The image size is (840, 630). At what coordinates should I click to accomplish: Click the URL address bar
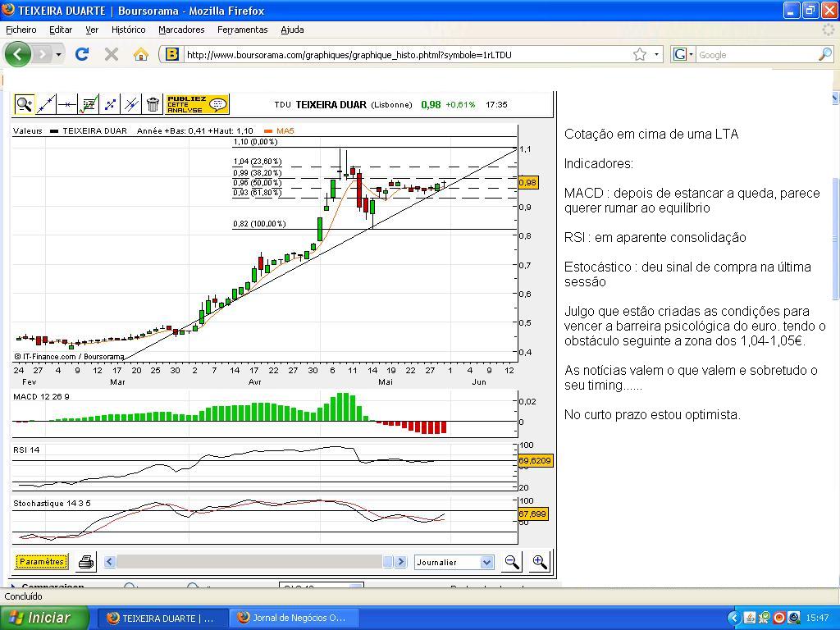(x=407, y=55)
